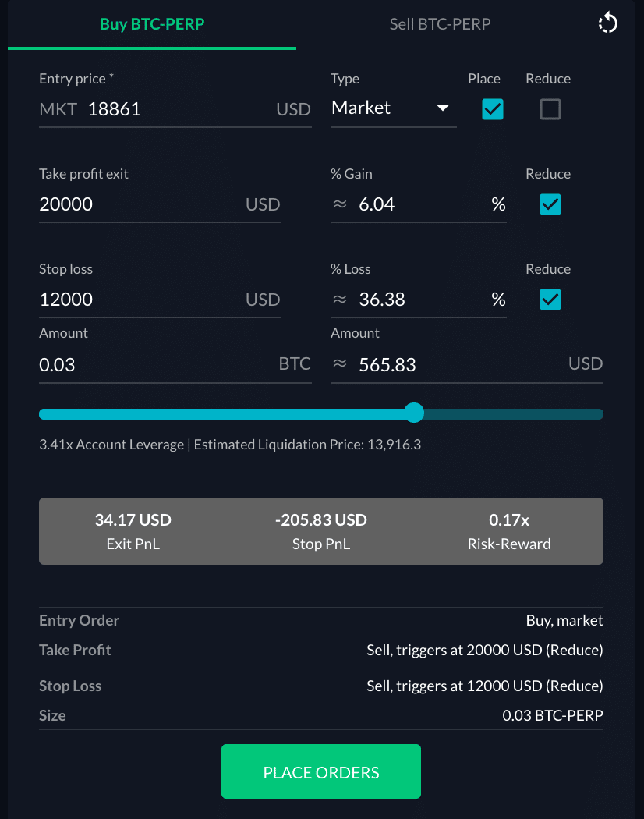Viewport: 644px width, 819px height.
Task: Enable Reduce checkbox for entry order
Action: (550, 109)
